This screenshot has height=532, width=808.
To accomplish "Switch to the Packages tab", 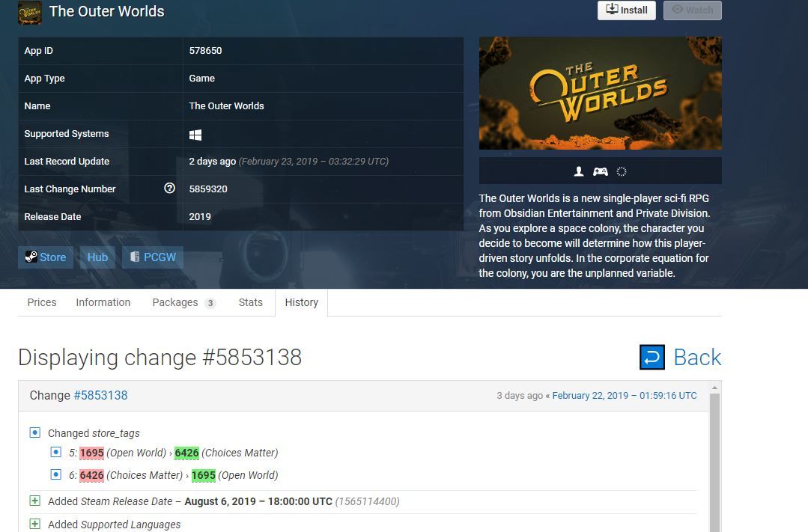I will (184, 302).
